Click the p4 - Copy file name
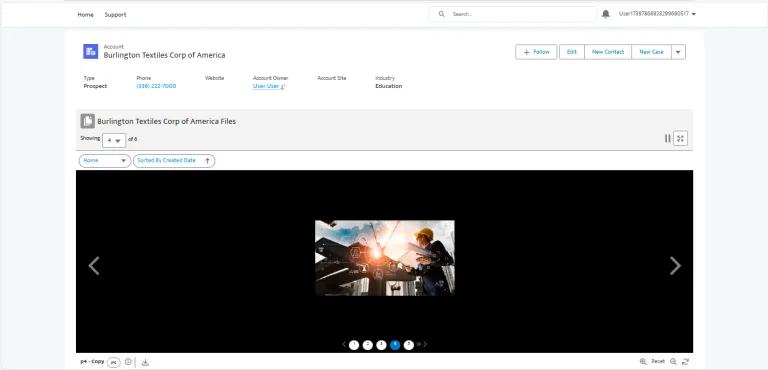This screenshot has width=768, height=370. point(93,362)
